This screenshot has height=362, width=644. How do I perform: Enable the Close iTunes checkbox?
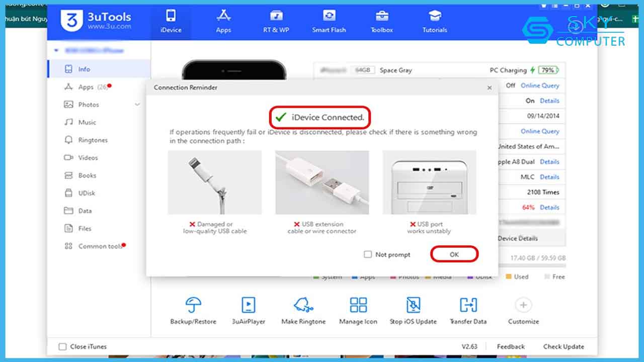pos(63,346)
